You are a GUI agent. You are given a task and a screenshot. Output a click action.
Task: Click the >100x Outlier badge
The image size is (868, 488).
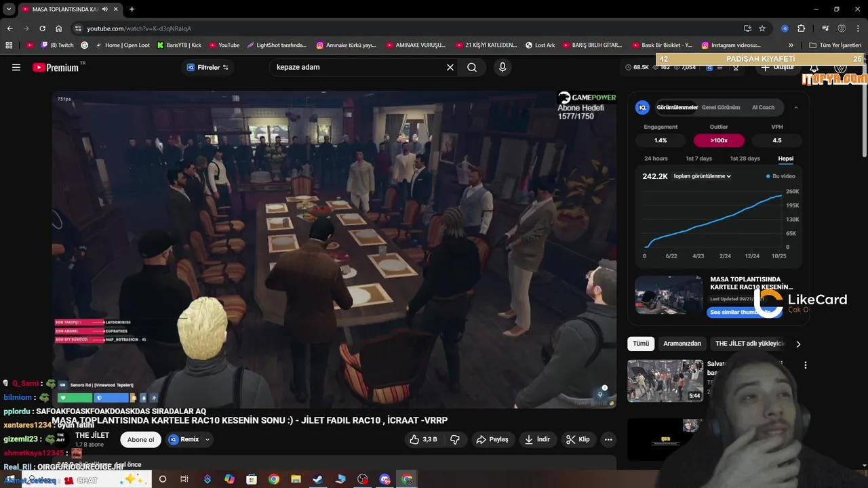(719, 140)
